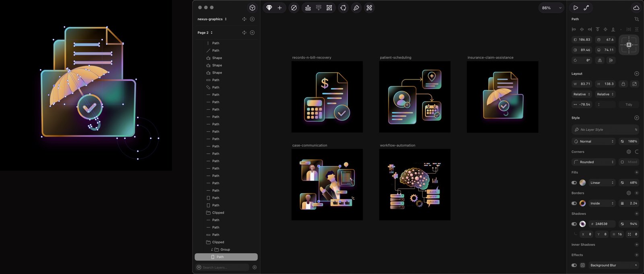Toggle the Linear fill visibility switch
Viewport: 644px width, 274px height.
(574, 183)
